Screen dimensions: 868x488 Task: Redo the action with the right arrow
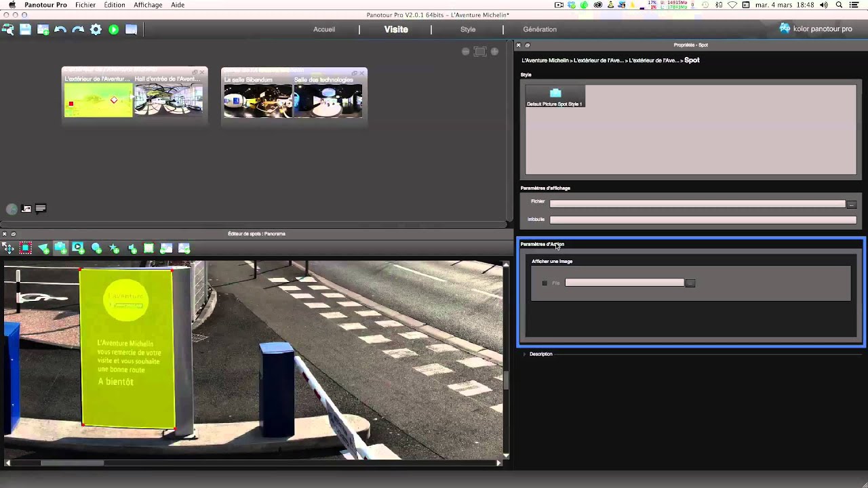pyautogui.click(x=78, y=29)
